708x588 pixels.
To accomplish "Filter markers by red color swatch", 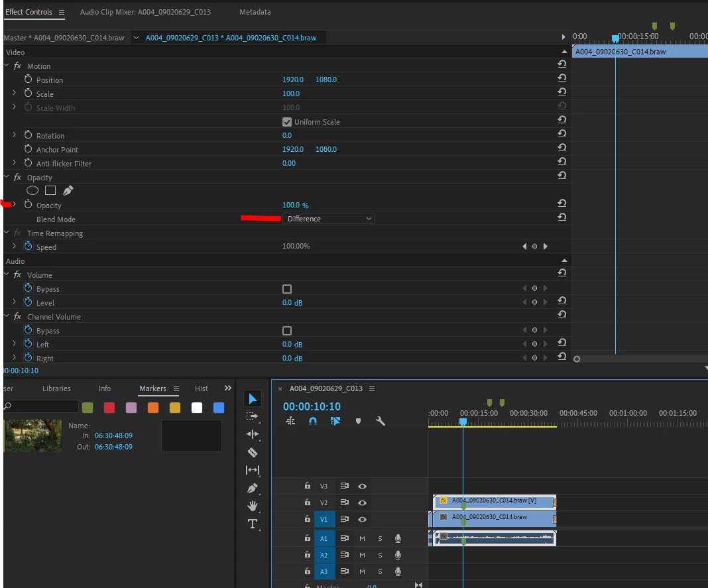I will coord(109,408).
